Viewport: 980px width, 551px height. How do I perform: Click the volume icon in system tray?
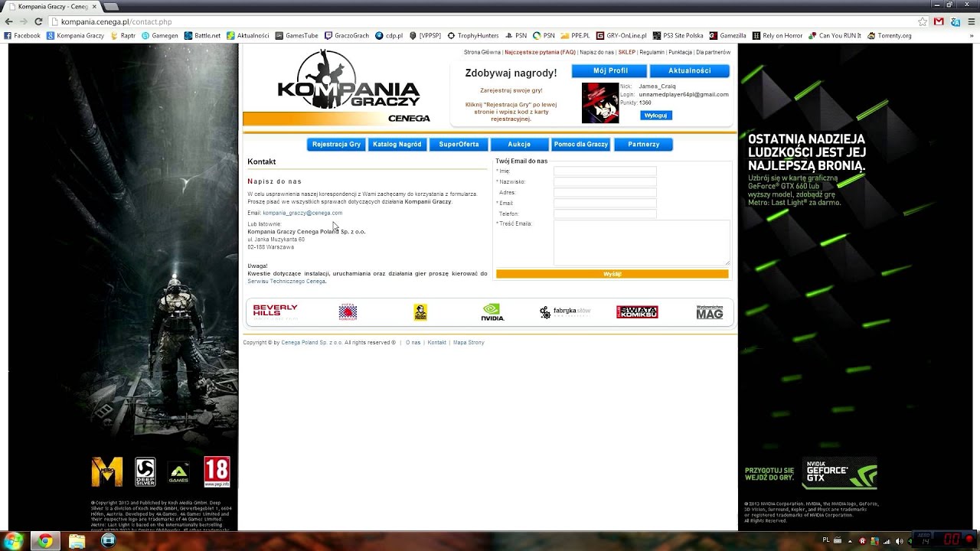point(899,540)
